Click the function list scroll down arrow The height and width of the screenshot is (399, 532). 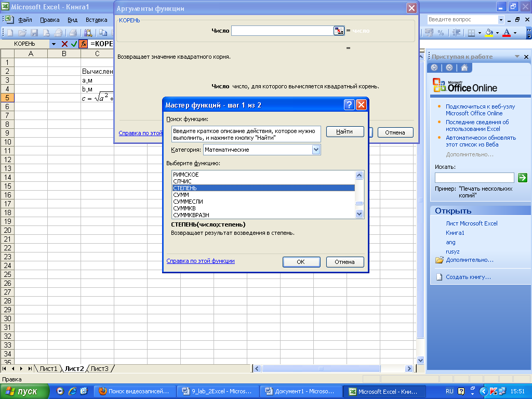coord(360,214)
